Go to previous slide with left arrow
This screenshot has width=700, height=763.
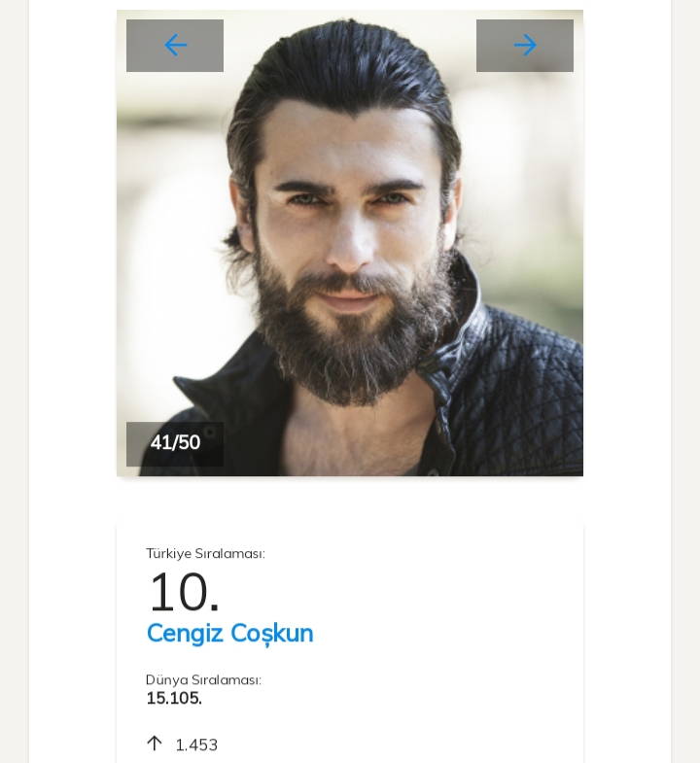[175, 46]
